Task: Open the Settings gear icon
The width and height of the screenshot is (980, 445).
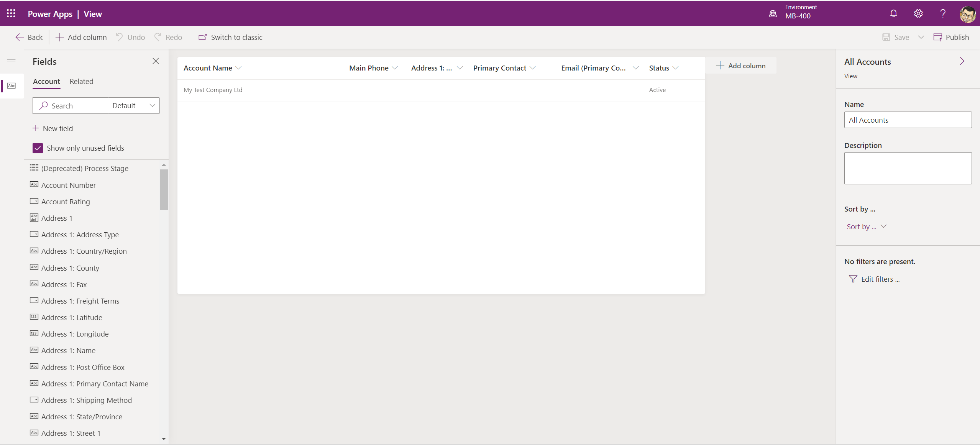Action: (x=918, y=14)
